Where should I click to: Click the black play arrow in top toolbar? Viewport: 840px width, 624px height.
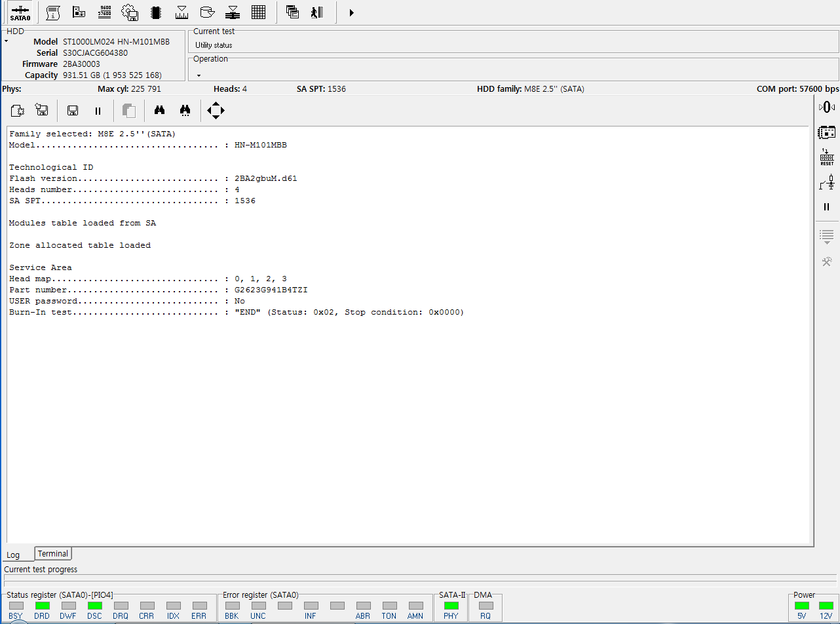point(352,12)
